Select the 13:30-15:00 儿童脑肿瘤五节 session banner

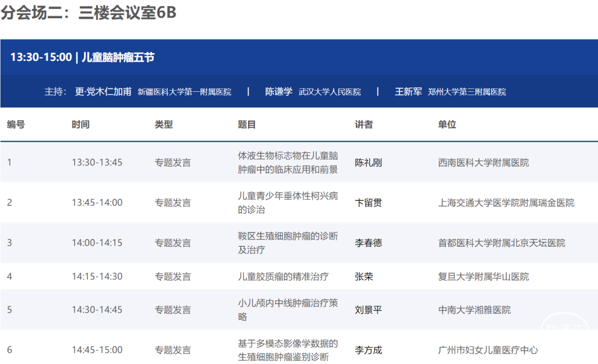coord(83,57)
